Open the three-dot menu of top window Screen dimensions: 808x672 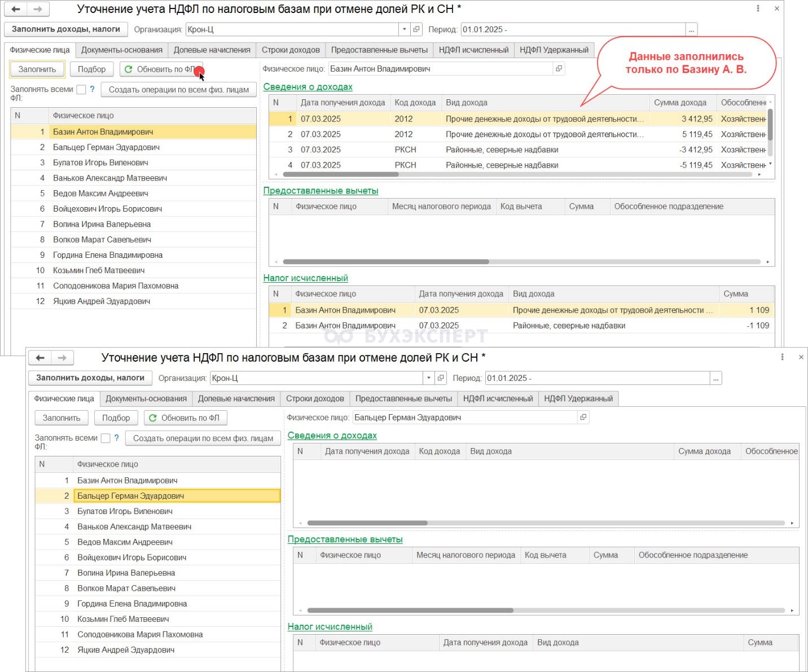point(758,8)
